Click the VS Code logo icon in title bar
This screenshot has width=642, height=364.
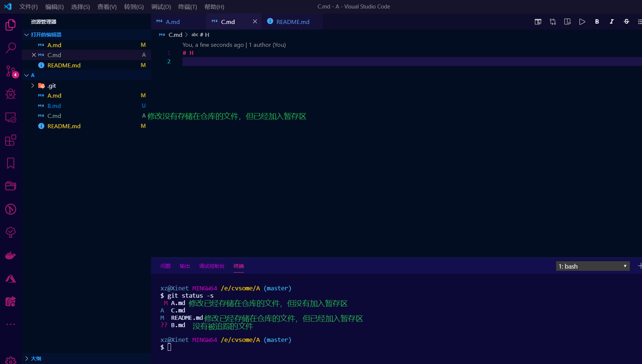click(8, 7)
